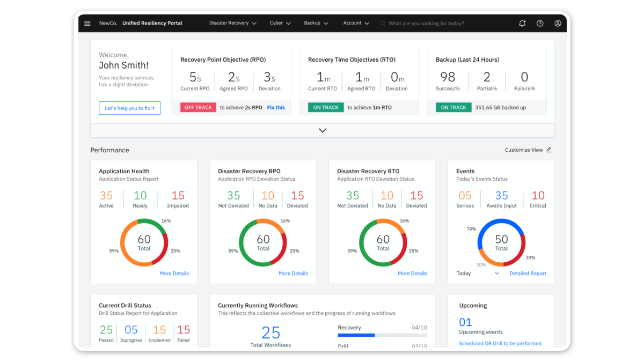Screen dimensions: 644x362
Task: Type in the "What are you looking for" search field
Action: (x=440, y=24)
